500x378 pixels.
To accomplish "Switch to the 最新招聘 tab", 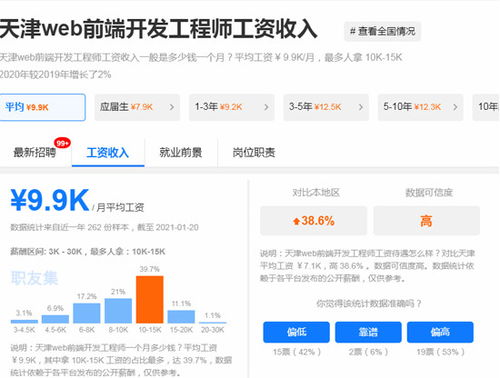I will (35, 153).
